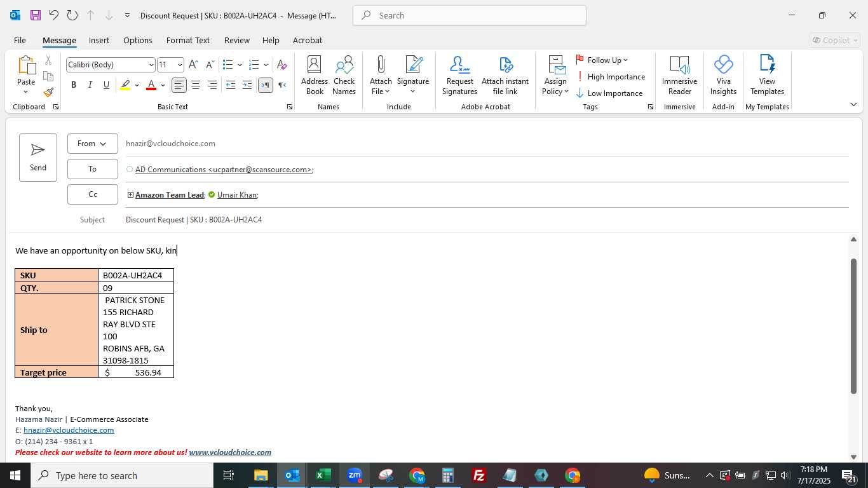Click the Subject field
This screenshot has width=868, height=488.
pyautogui.click(x=487, y=220)
